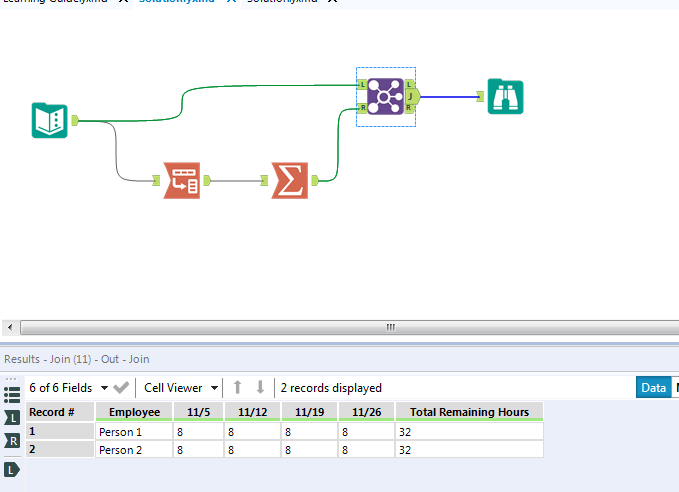Click the canvas scrollbar left arrow
The height and width of the screenshot is (492, 679).
10,327
